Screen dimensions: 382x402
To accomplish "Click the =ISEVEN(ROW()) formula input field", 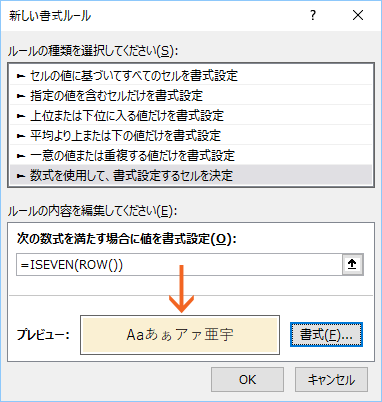I will pyautogui.click(x=179, y=265).
